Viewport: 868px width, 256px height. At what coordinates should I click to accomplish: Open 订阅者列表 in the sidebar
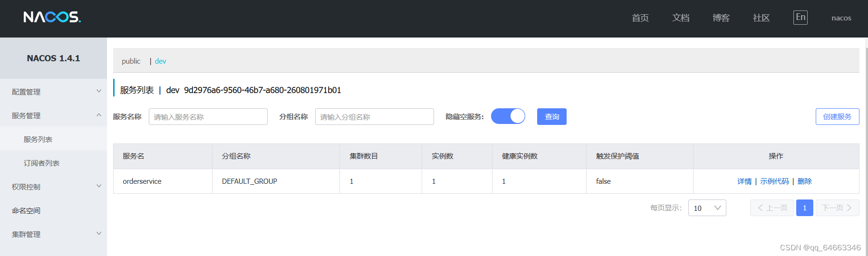pos(41,163)
